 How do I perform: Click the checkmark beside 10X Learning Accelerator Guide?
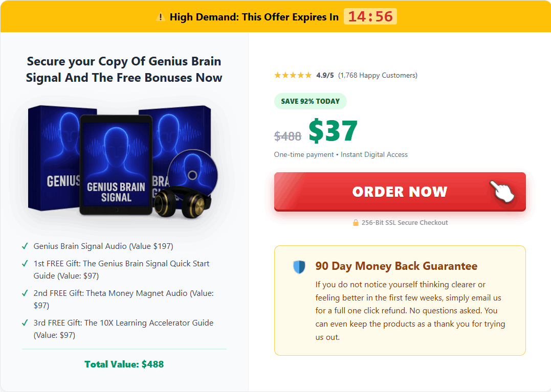[x=24, y=324]
